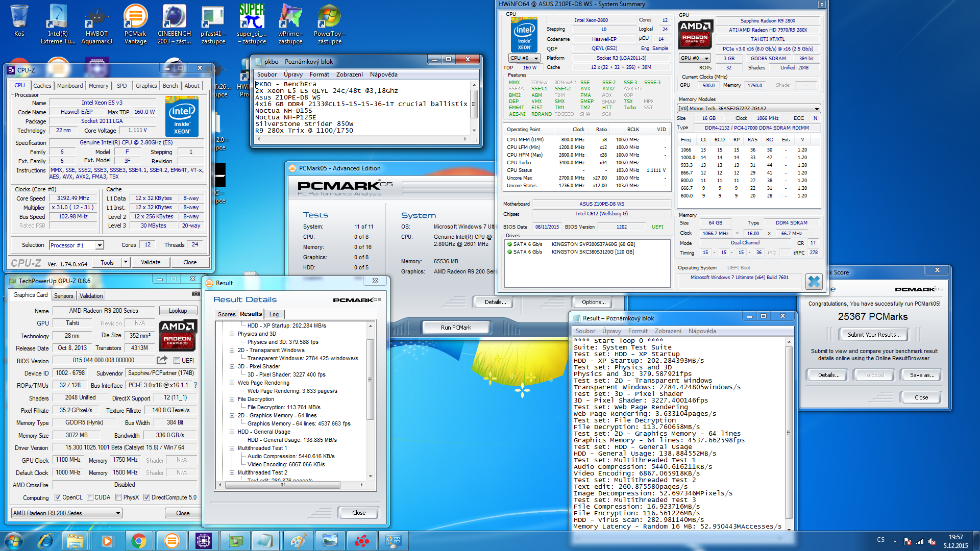This screenshot has height=551, width=980.
Task: Open Control Panel taskbar icon
Action: click(x=393, y=541)
